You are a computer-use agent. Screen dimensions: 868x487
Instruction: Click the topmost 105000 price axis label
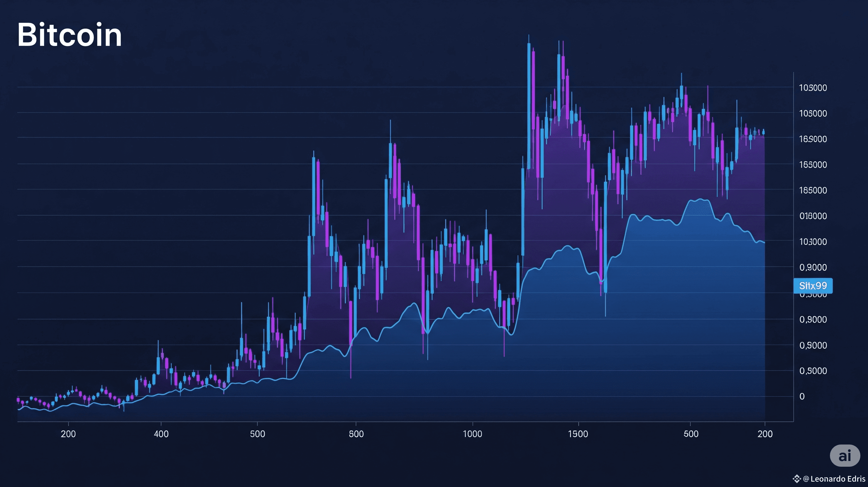coord(813,88)
